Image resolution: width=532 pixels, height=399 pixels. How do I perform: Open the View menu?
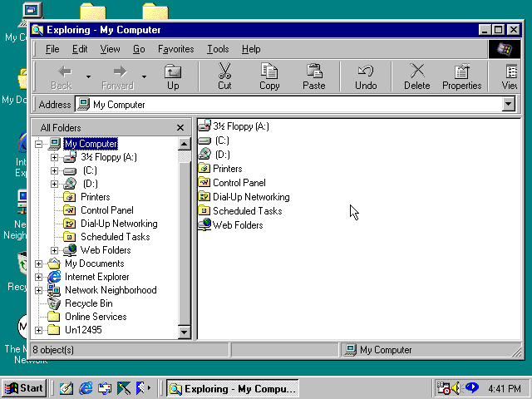pyautogui.click(x=110, y=49)
